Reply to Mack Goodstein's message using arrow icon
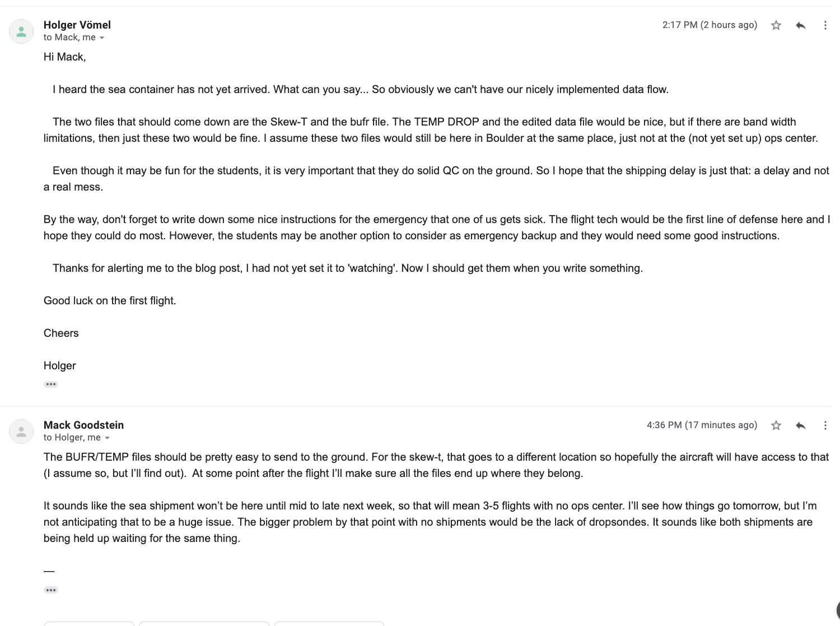Viewport: 840px width, 626px height. (x=801, y=425)
